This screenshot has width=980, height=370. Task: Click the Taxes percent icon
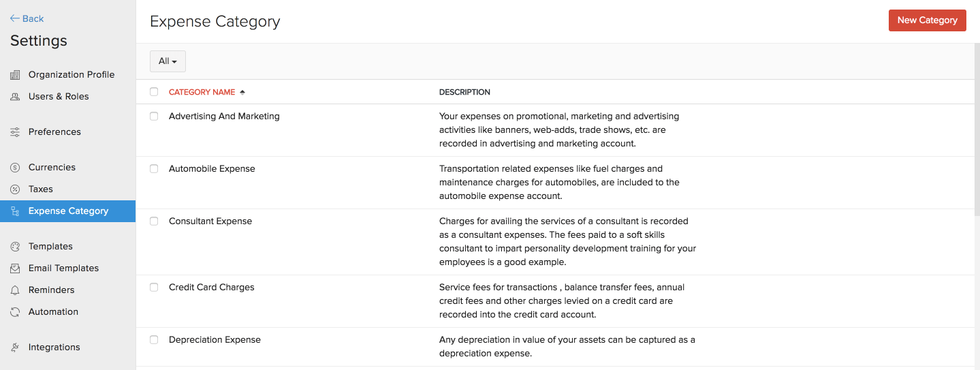(15, 189)
